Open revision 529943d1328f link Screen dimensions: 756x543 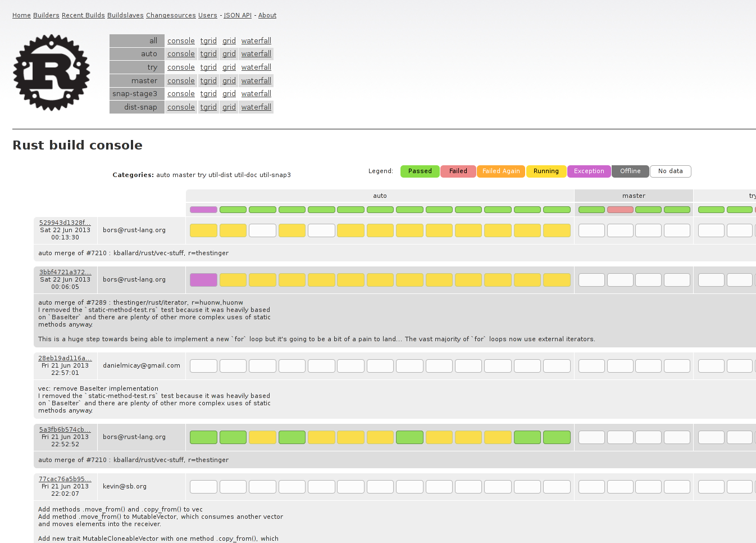[x=65, y=223]
